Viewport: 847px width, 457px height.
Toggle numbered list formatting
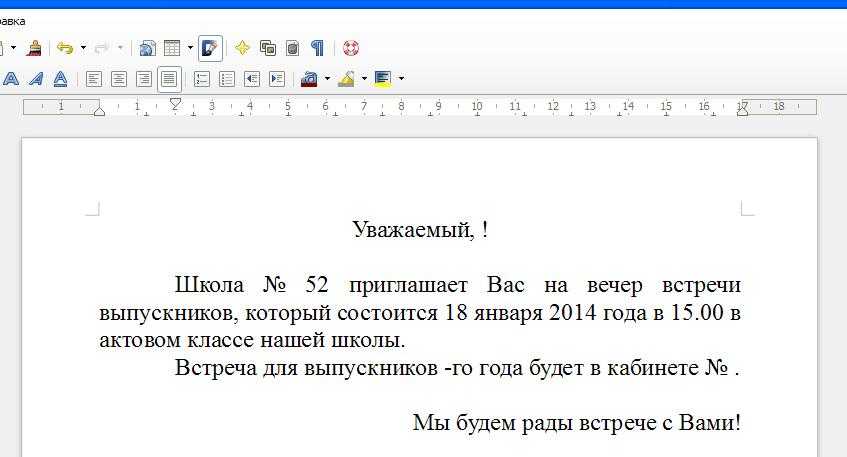pyautogui.click(x=201, y=78)
